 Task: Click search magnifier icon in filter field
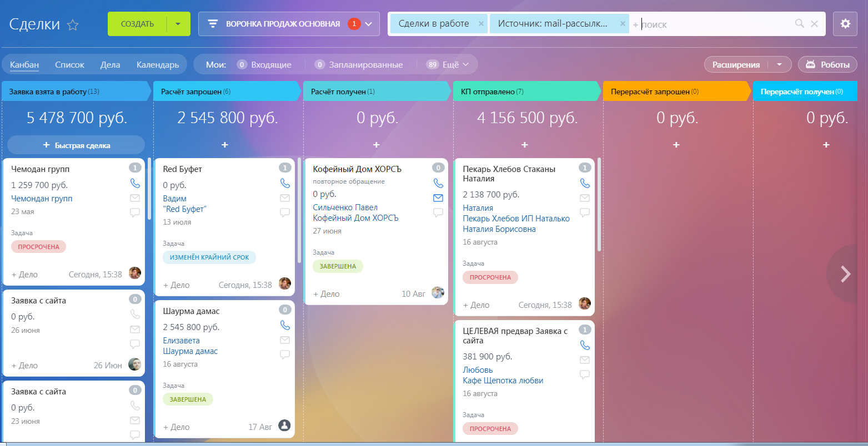point(800,23)
